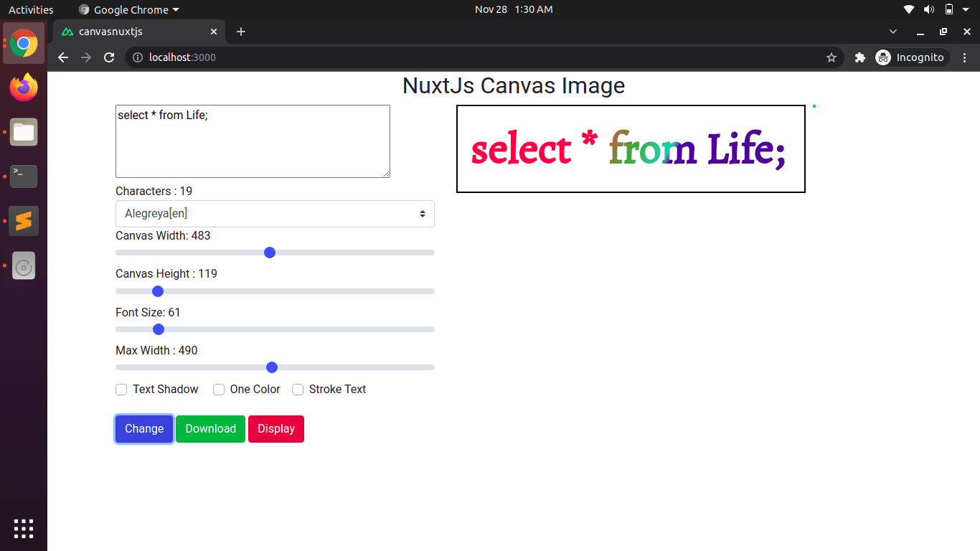Launch the Terminal from the dock
Viewport: 980px width, 551px height.
pyautogui.click(x=24, y=176)
